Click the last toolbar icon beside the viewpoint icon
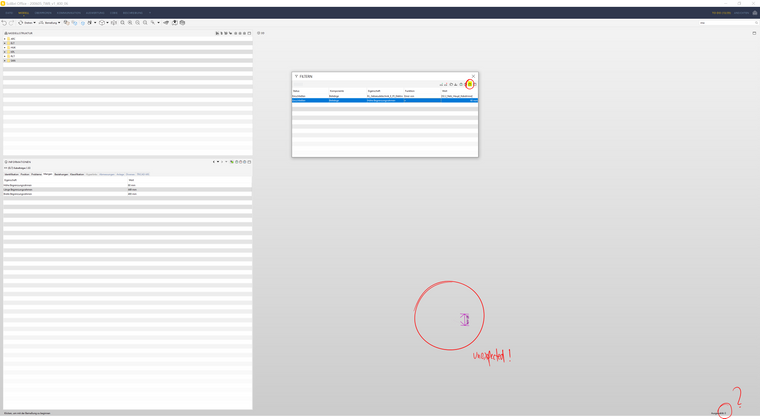The width and height of the screenshot is (760, 419). point(182,23)
